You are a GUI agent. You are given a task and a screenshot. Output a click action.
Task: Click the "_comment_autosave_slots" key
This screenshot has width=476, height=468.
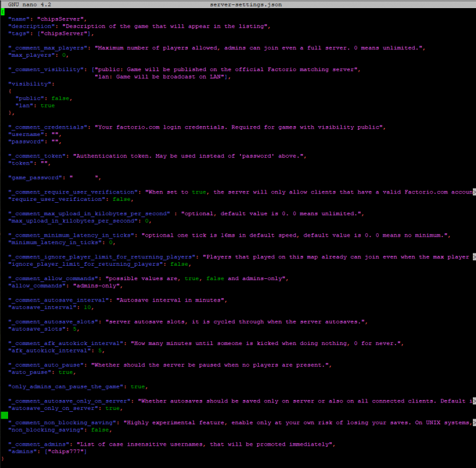tap(53, 322)
